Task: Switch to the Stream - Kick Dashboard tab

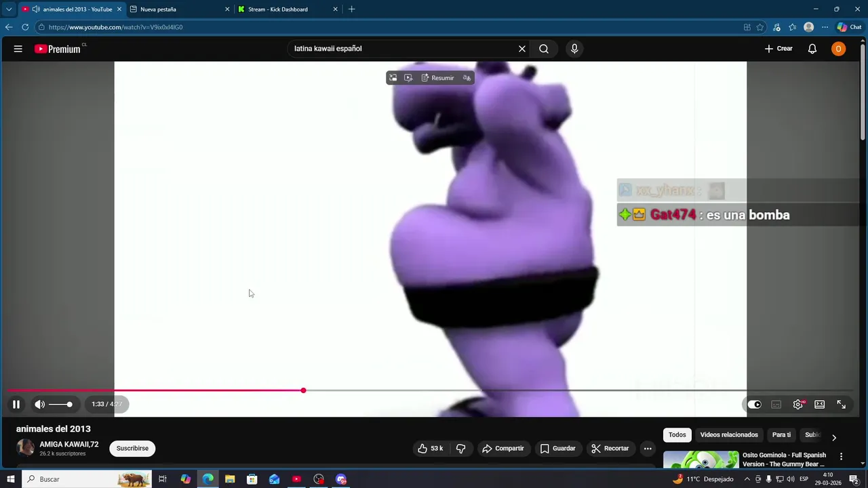Action: tap(286, 9)
